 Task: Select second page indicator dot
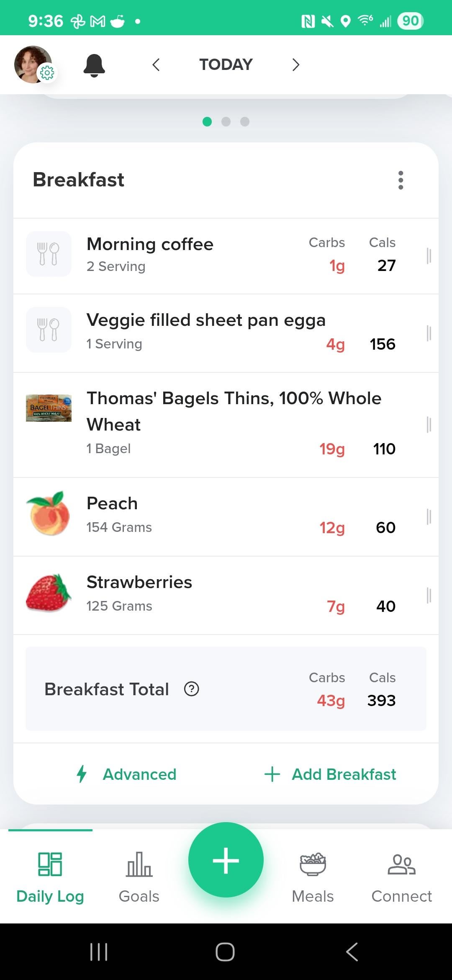pyautogui.click(x=226, y=122)
